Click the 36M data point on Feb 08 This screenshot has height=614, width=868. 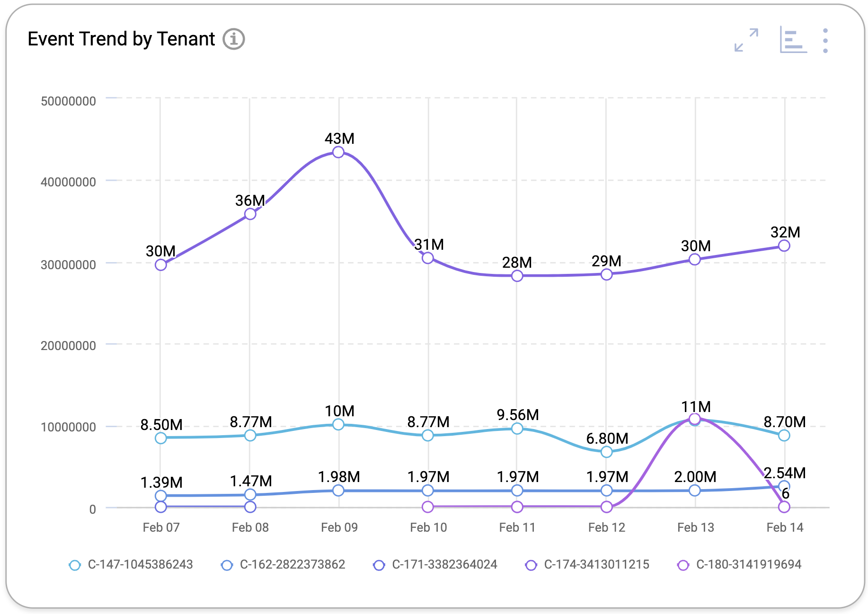250,214
